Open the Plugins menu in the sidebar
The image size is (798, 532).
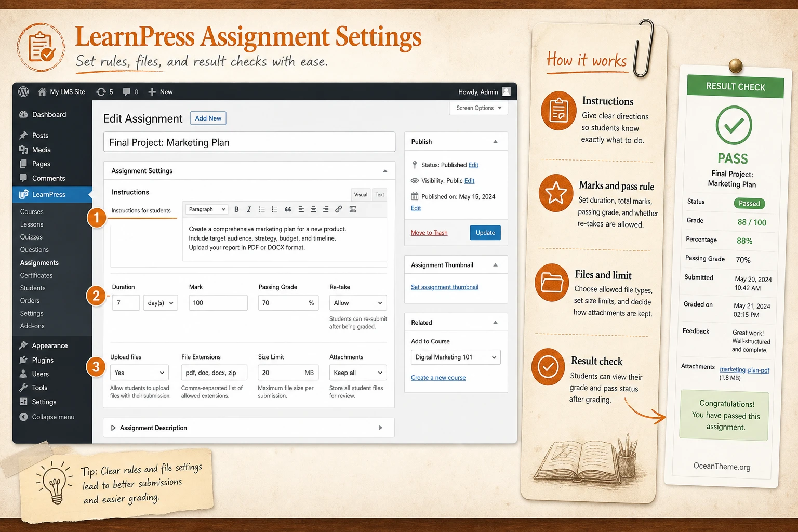43,360
